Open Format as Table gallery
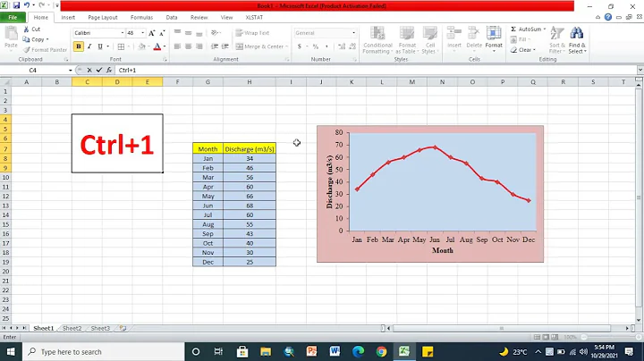This screenshot has height=361, width=644. [407, 40]
